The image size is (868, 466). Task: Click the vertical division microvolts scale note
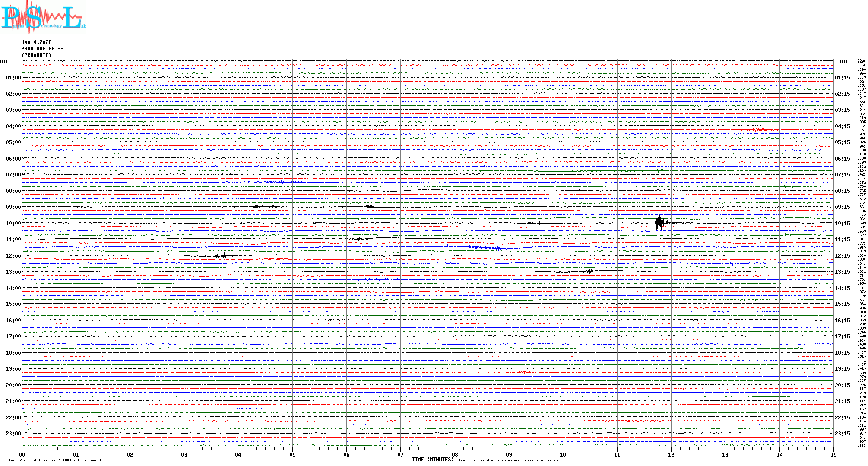tap(56, 460)
